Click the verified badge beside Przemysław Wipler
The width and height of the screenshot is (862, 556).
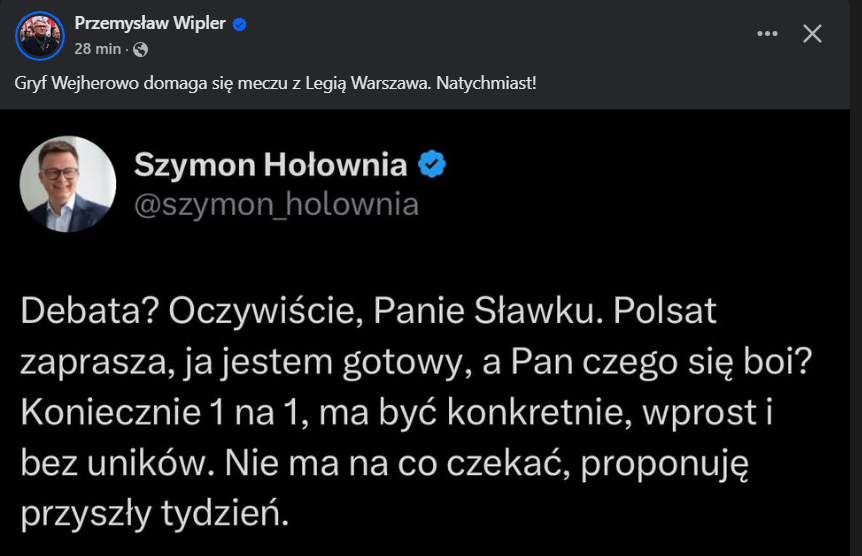tap(240, 24)
